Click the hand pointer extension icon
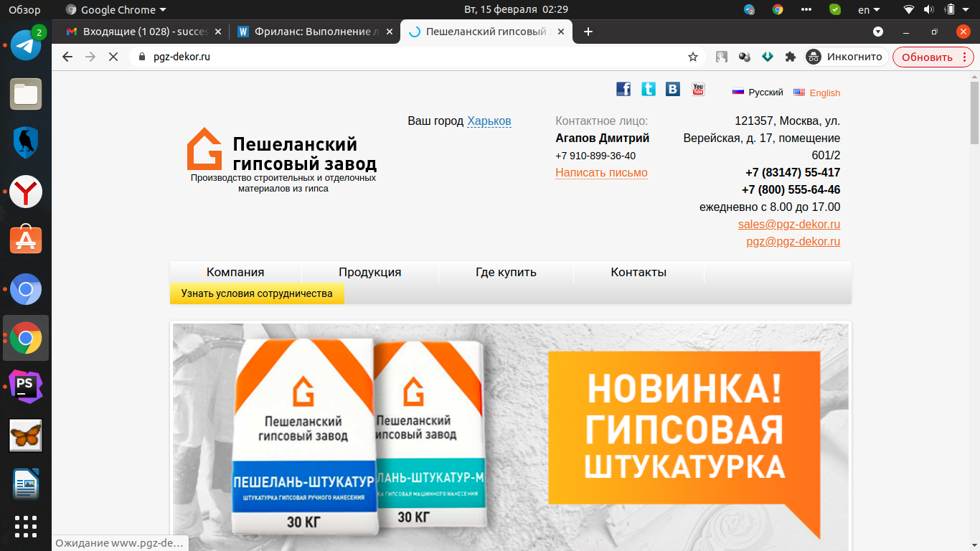 [x=722, y=57]
